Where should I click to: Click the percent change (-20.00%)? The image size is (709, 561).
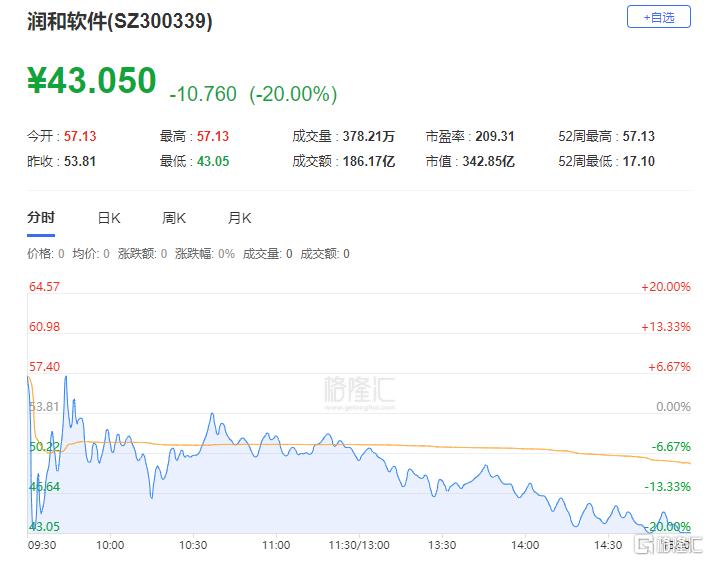(x=293, y=94)
